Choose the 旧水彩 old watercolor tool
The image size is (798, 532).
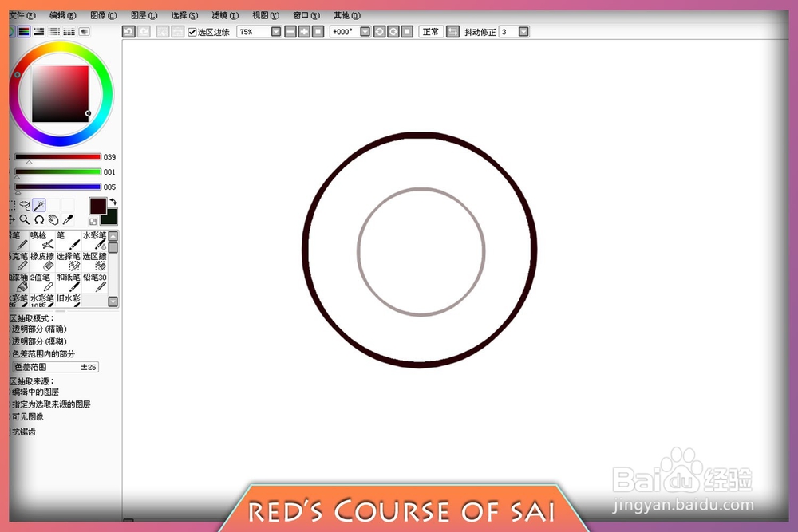coord(68,300)
